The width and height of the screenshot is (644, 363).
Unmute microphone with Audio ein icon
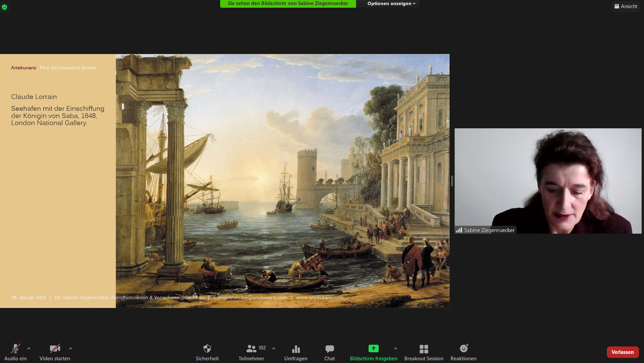pos(16,348)
